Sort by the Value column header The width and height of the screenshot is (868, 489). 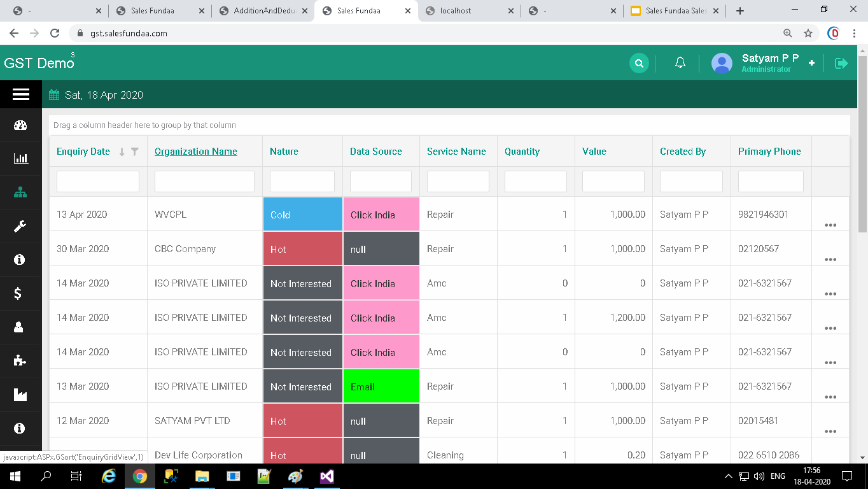tap(594, 152)
